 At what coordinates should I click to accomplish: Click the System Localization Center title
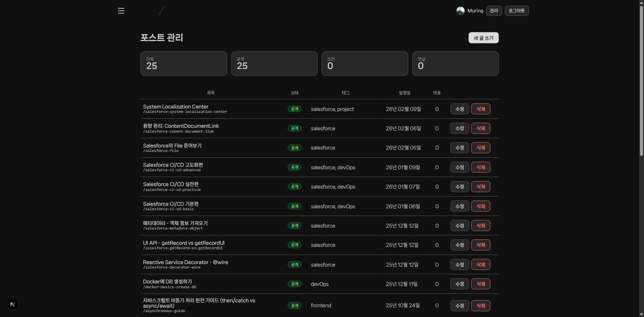click(x=175, y=106)
